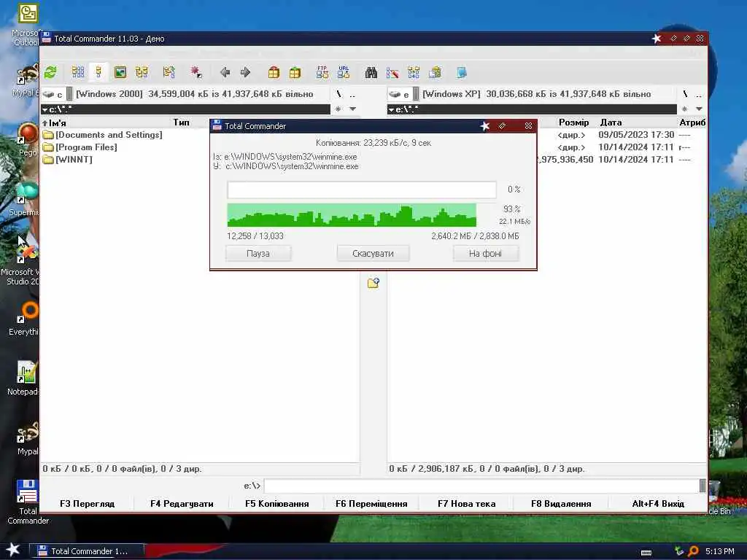Click the pack files archive icon

click(x=274, y=72)
